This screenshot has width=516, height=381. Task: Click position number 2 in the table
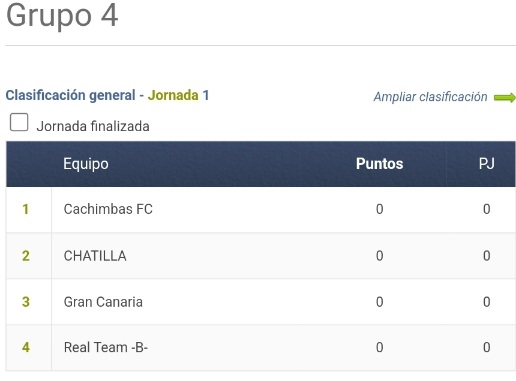click(x=26, y=256)
